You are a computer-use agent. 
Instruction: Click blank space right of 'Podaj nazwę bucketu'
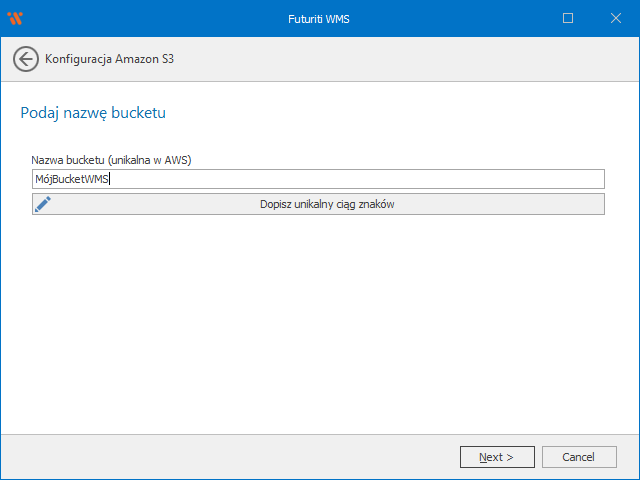(400, 113)
